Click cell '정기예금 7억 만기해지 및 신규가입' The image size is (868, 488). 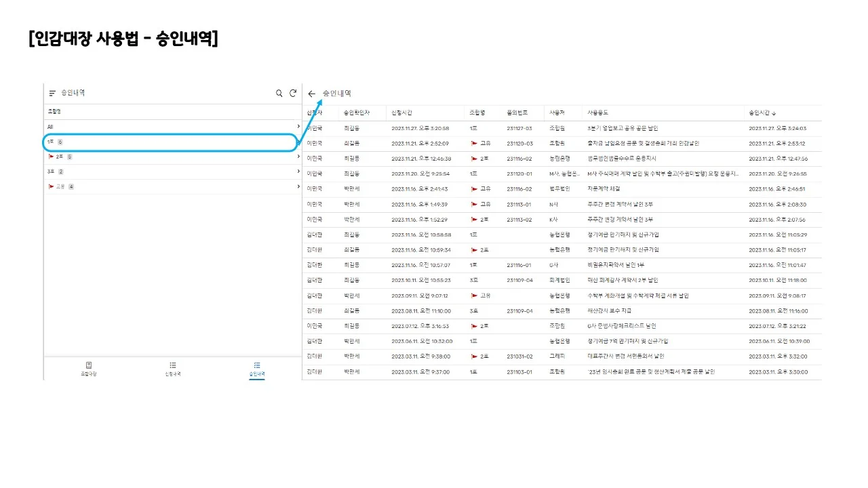[628, 341]
